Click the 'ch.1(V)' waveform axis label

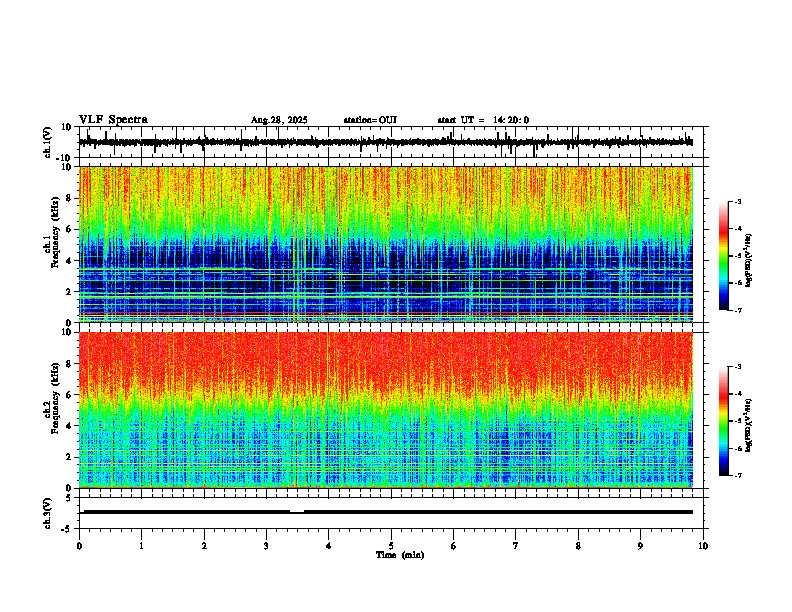click(x=48, y=142)
